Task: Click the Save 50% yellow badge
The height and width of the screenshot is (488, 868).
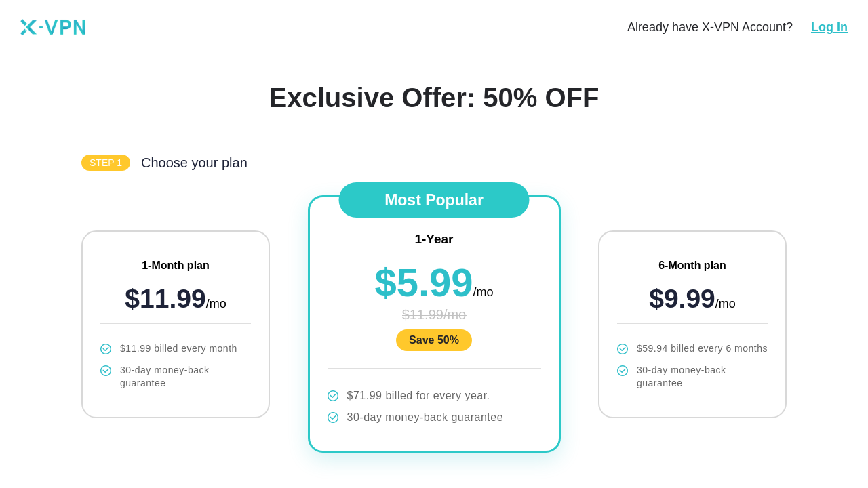Action: 434,340
